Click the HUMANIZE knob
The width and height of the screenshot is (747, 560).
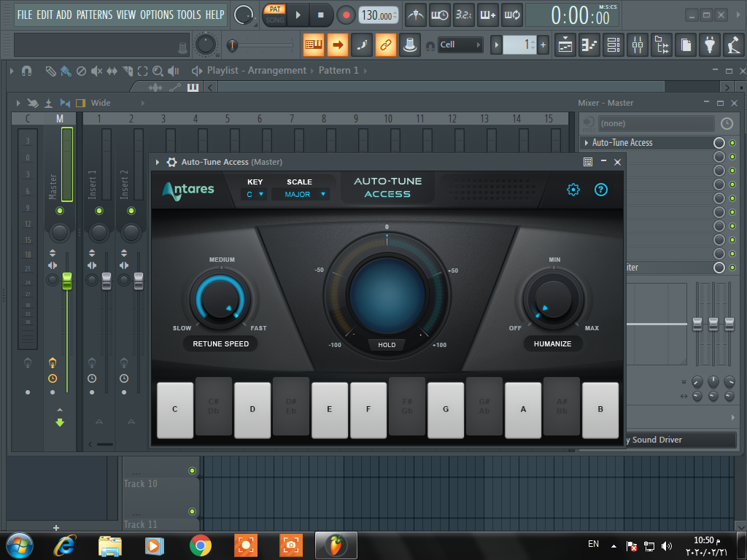(x=553, y=300)
